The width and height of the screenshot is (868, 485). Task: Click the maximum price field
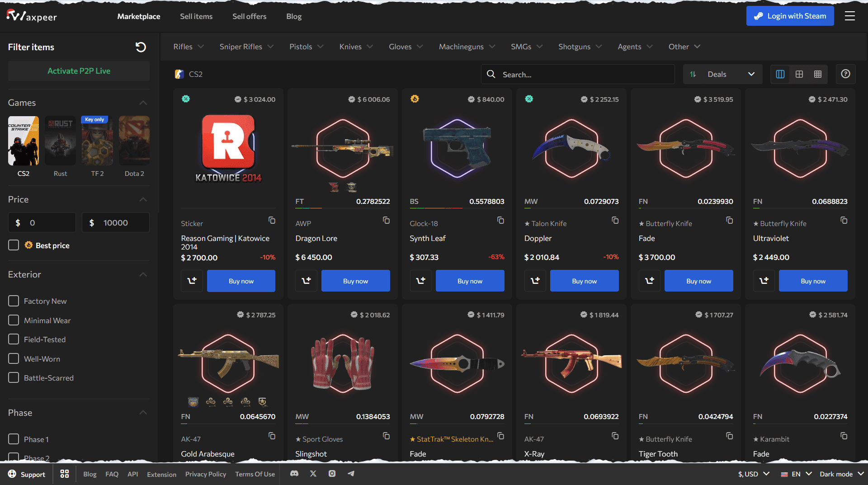pyautogui.click(x=116, y=222)
